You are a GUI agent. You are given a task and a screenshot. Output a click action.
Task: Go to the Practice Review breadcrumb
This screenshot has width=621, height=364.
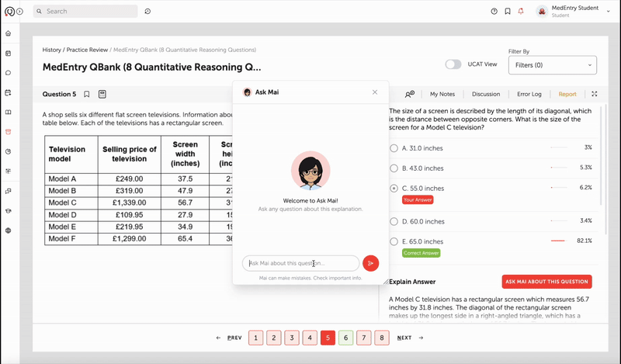tap(87, 50)
